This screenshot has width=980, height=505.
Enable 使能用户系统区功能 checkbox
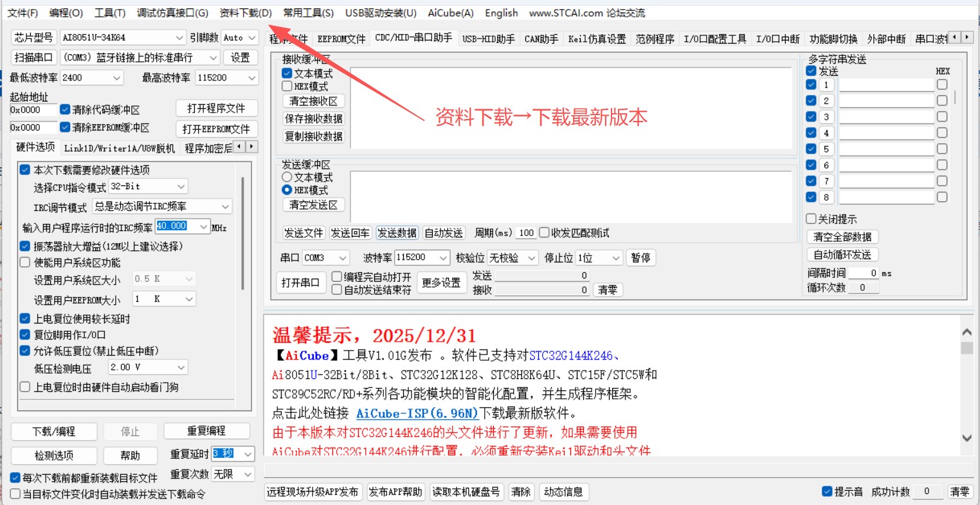click(x=24, y=262)
